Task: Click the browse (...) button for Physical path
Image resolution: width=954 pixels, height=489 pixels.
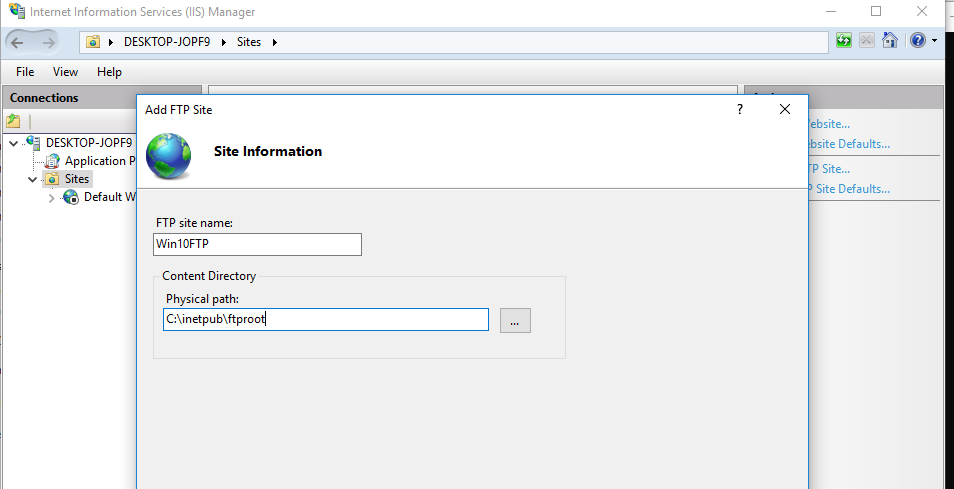Action: click(515, 320)
